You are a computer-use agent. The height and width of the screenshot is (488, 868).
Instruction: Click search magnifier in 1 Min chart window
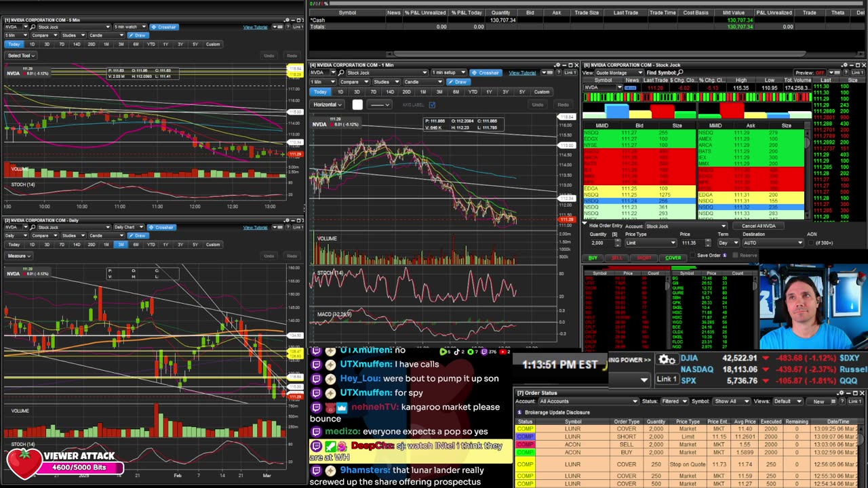[340, 73]
